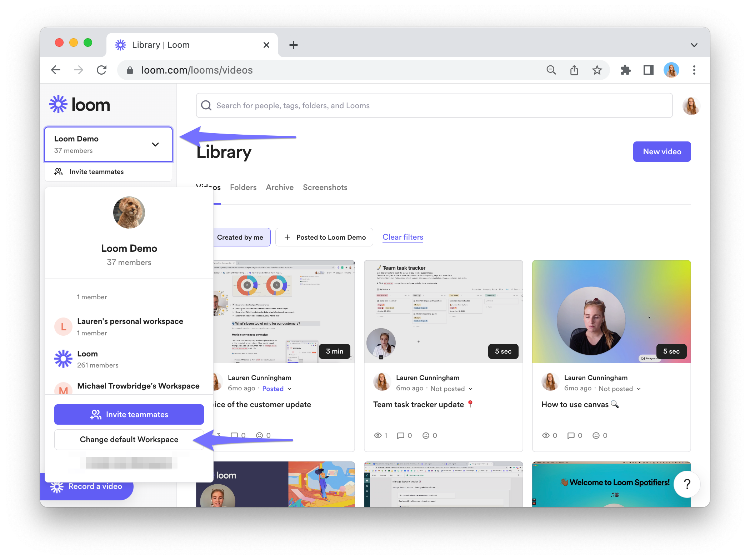Viewport: 750px width, 560px height.
Task: Open Chrome three-dot menu
Action: click(694, 70)
